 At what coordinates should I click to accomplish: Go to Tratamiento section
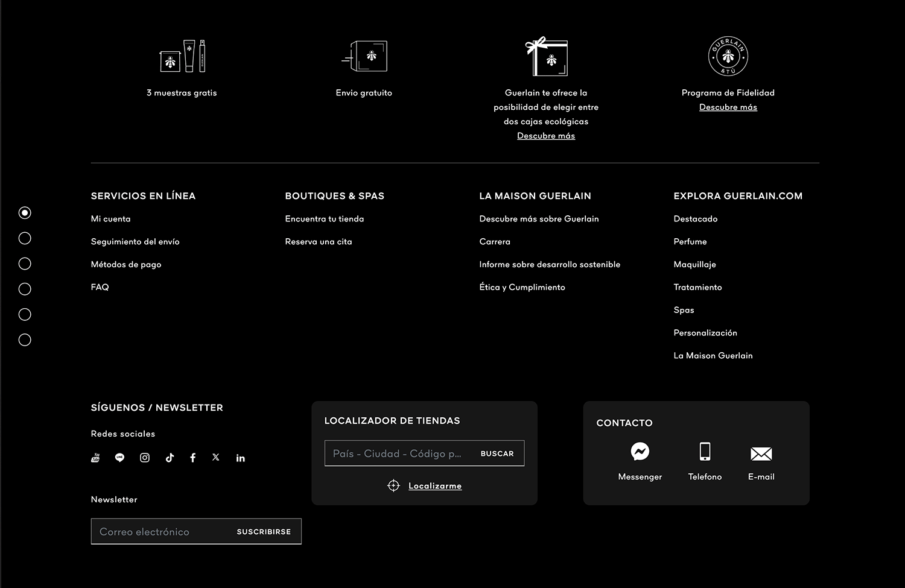point(697,287)
